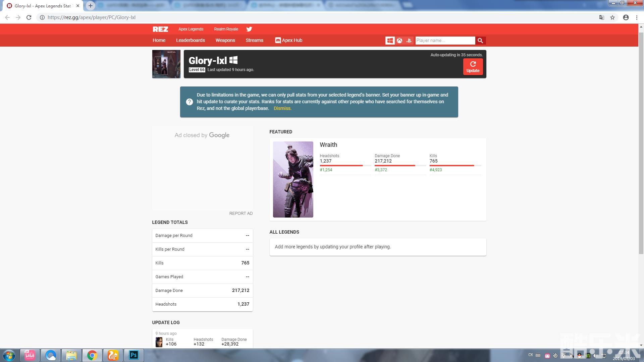The width and height of the screenshot is (644, 362).
Task: Click the help question mark icon
Action: tap(190, 102)
